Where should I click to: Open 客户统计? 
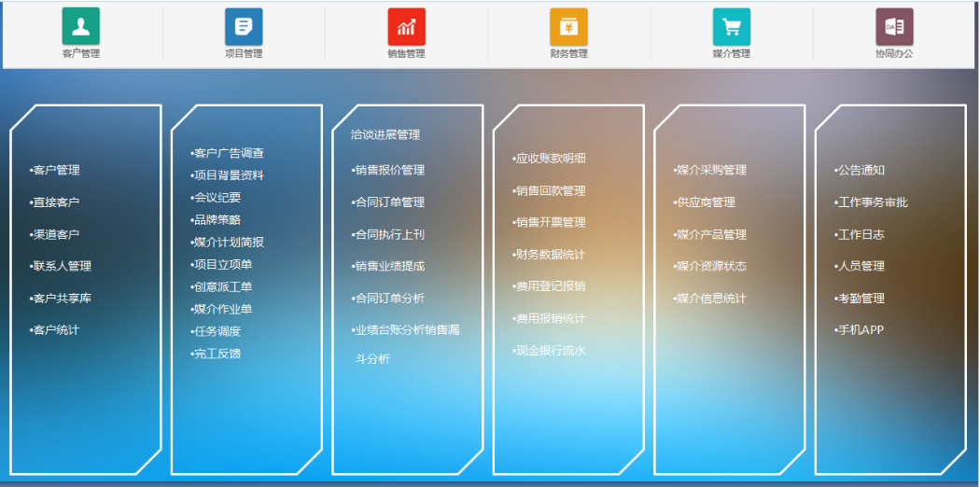click(x=54, y=329)
